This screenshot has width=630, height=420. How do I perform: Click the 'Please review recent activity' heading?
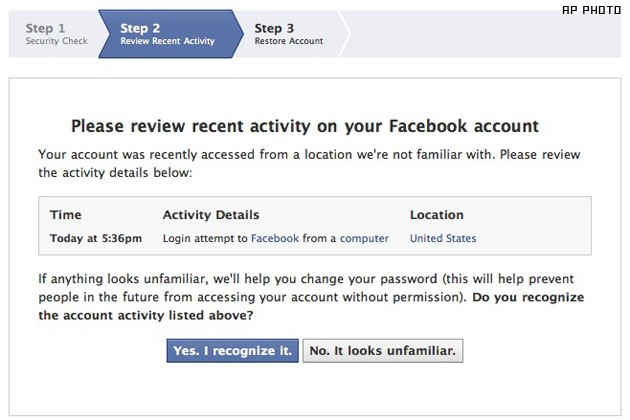click(x=305, y=127)
